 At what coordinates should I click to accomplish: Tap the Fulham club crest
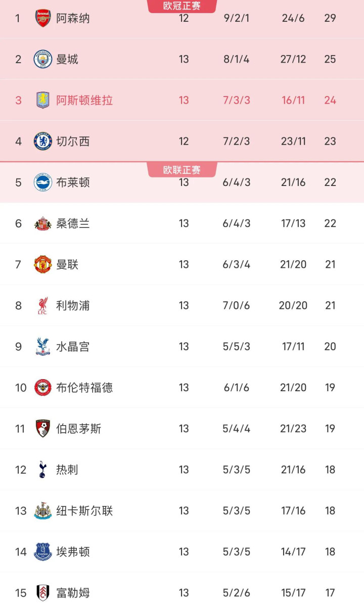point(43,592)
